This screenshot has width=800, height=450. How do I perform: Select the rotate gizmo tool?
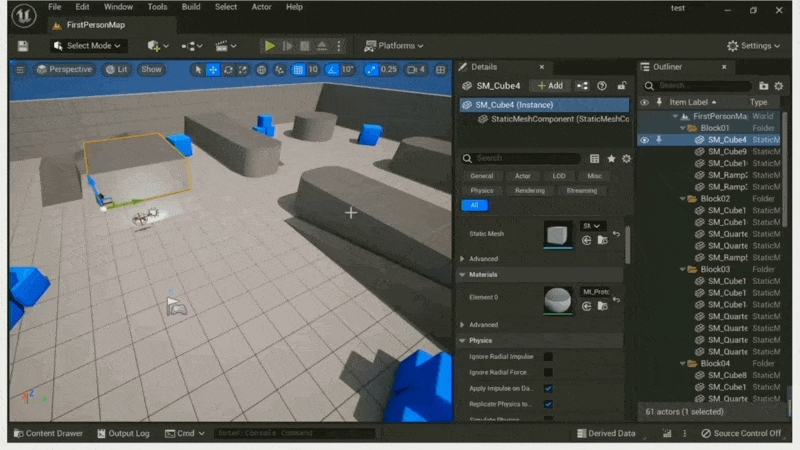pyautogui.click(x=228, y=70)
